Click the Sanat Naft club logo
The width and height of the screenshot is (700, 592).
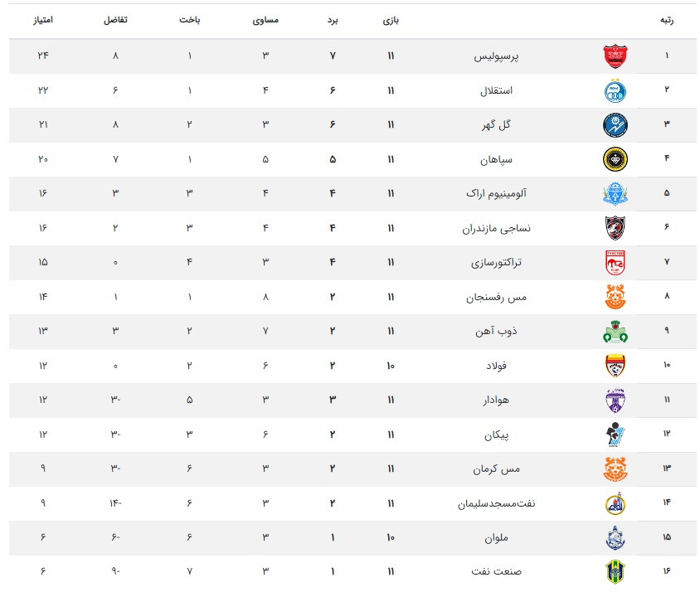[615, 571]
